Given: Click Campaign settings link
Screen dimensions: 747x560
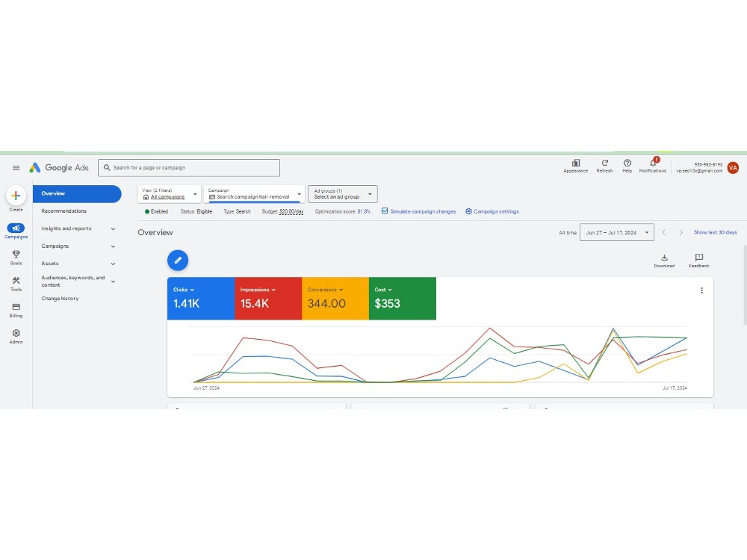Looking at the screenshot, I should tap(496, 211).
